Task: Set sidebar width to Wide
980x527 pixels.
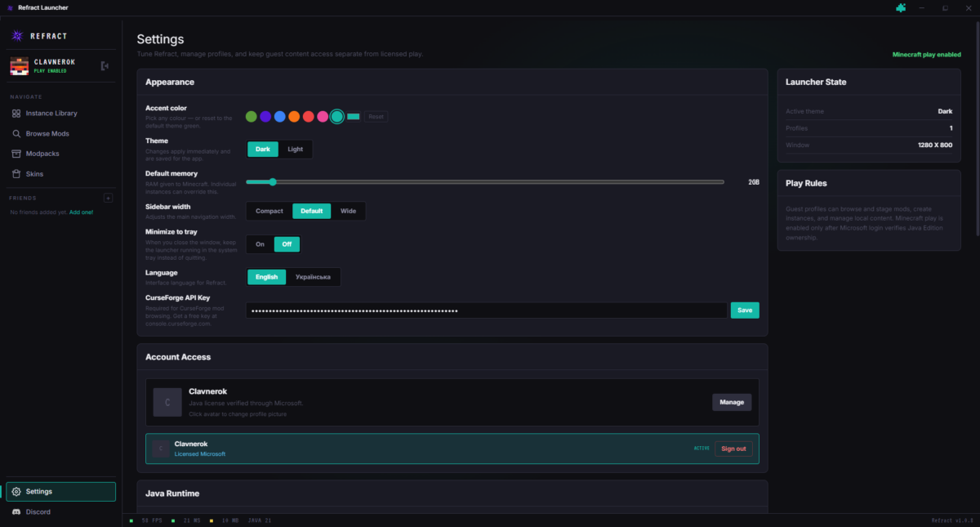Action: (349, 211)
